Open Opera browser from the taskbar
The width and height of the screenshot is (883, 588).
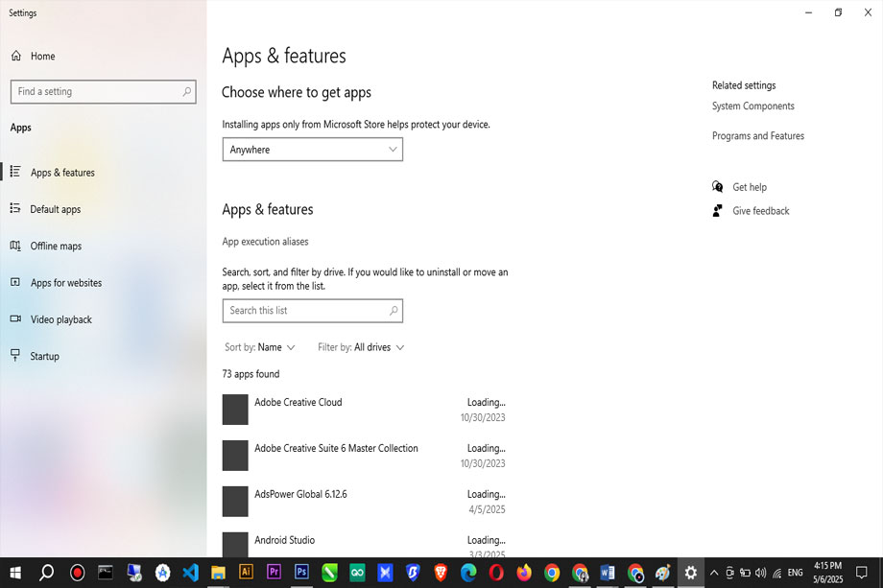point(496,573)
